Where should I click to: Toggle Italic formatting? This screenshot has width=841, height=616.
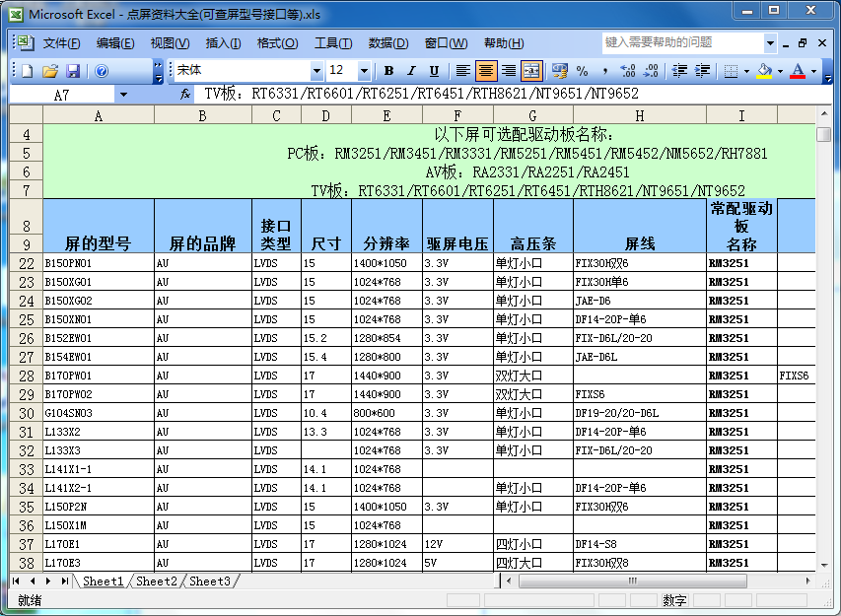tap(411, 71)
